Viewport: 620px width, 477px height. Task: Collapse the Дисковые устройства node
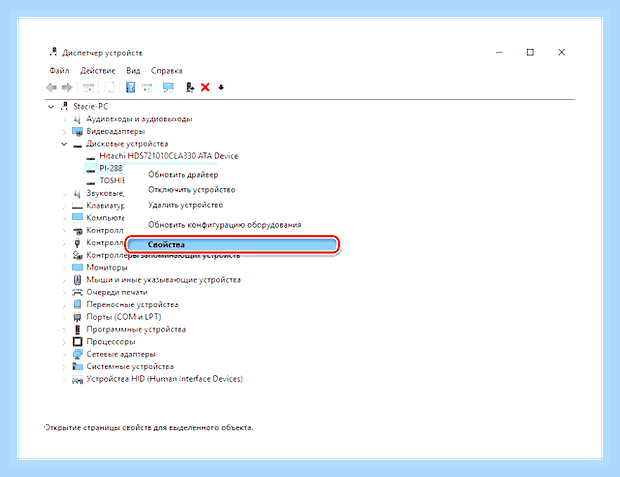(64, 144)
